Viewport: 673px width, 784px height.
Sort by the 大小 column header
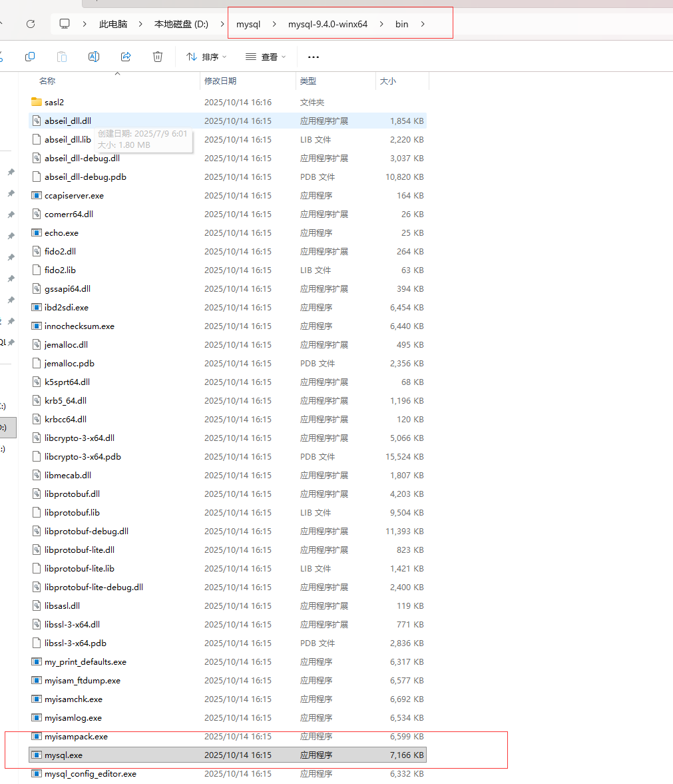tap(388, 81)
